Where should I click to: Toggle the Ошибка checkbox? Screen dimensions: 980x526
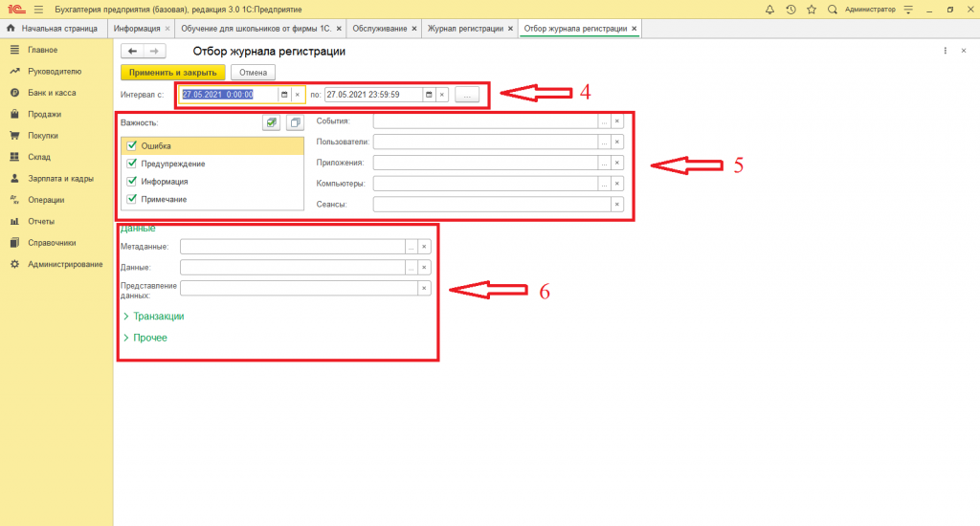[132, 145]
